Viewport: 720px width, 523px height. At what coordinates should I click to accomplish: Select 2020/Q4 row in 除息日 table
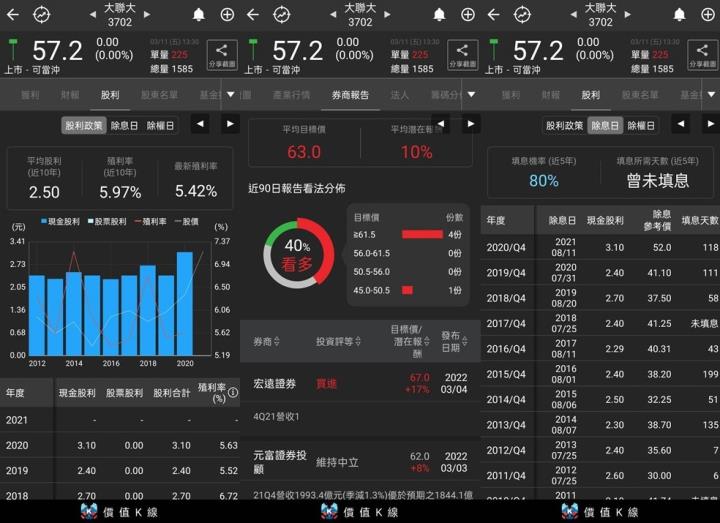pos(600,247)
